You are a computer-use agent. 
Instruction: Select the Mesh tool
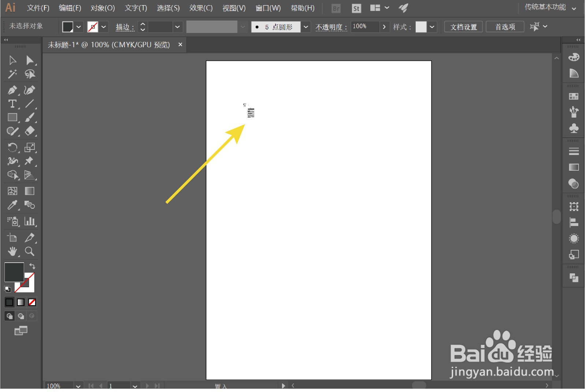click(12, 191)
